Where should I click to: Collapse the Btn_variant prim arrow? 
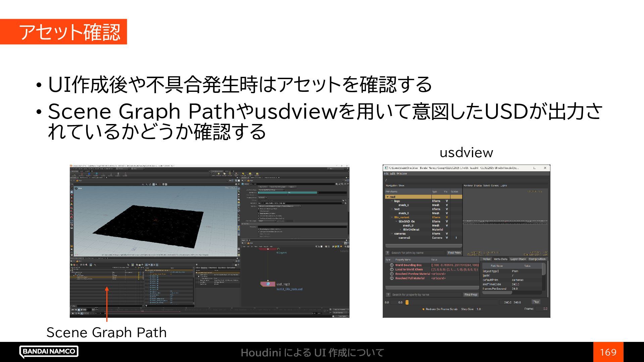pyautogui.click(x=392, y=217)
